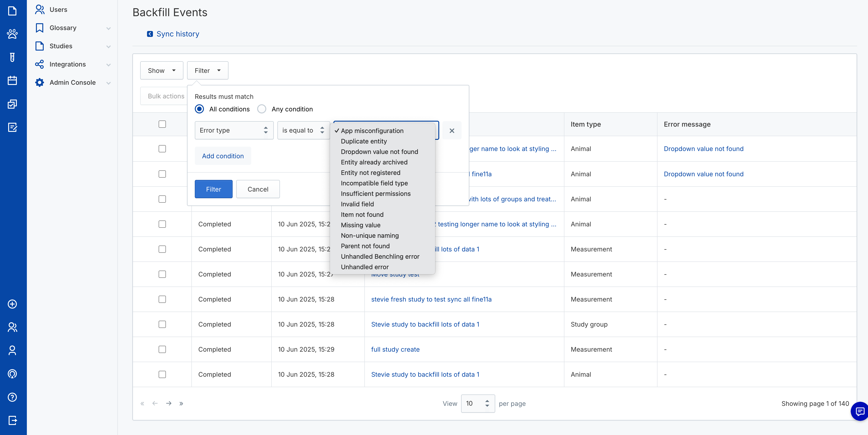Click the blue Filter apply button
Screen dimensions: 868x435
coord(214,189)
